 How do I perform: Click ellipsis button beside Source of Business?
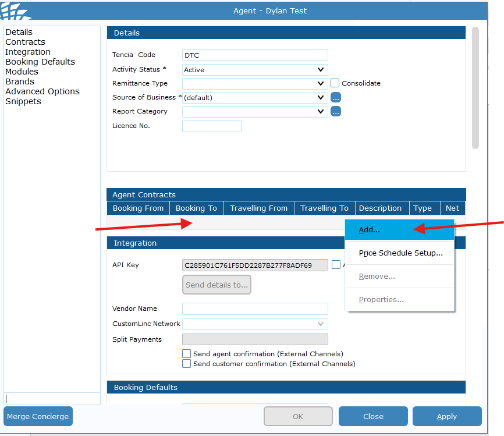click(x=336, y=97)
